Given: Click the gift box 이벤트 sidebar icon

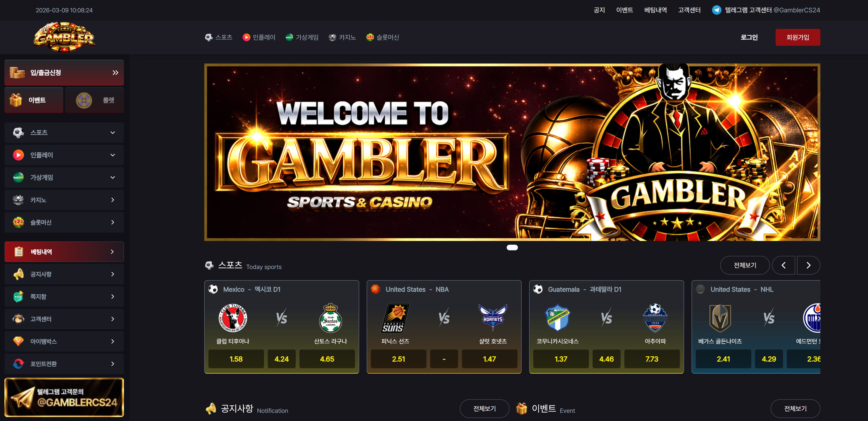Looking at the screenshot, I should click(16, 100).
